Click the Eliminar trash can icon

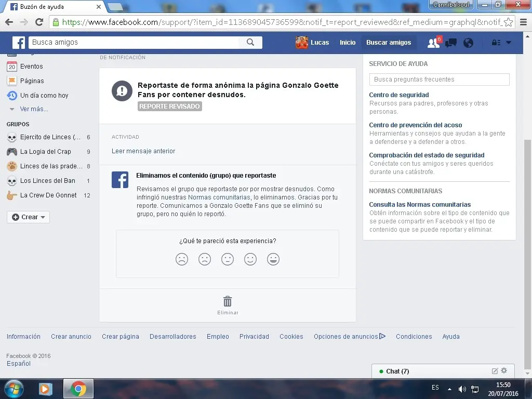228,301
